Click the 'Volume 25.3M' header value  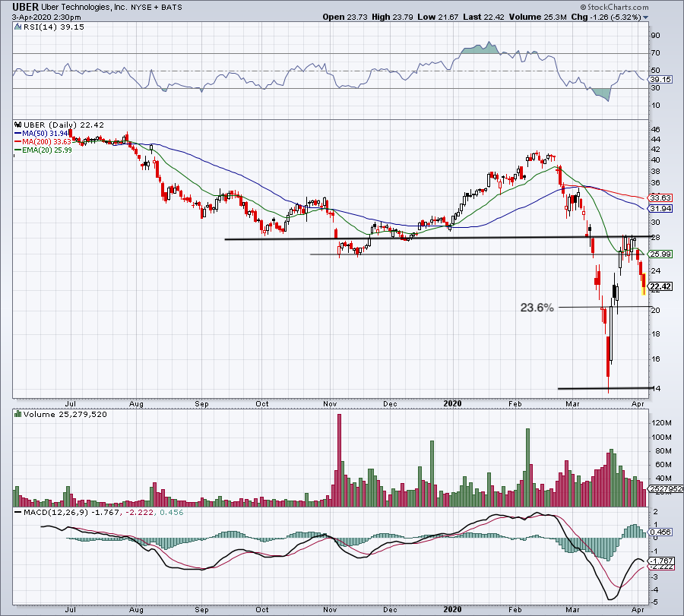[537, 17]
